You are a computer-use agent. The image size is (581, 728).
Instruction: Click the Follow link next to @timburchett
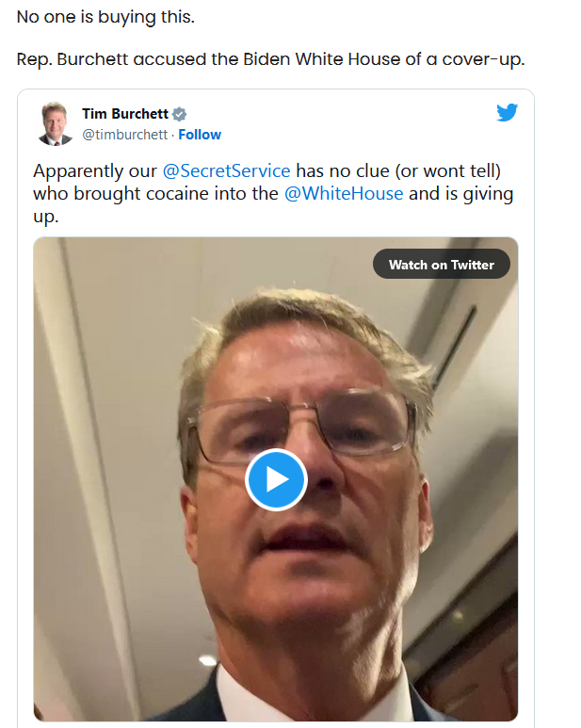coord(200,135)
